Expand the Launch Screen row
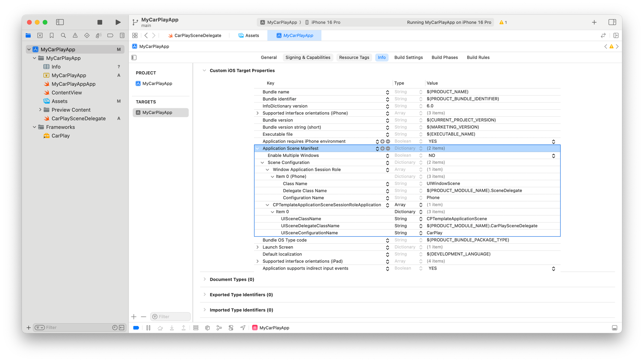Screen dimensions: 644x362 pyautogui.click(x=257, y=247)
